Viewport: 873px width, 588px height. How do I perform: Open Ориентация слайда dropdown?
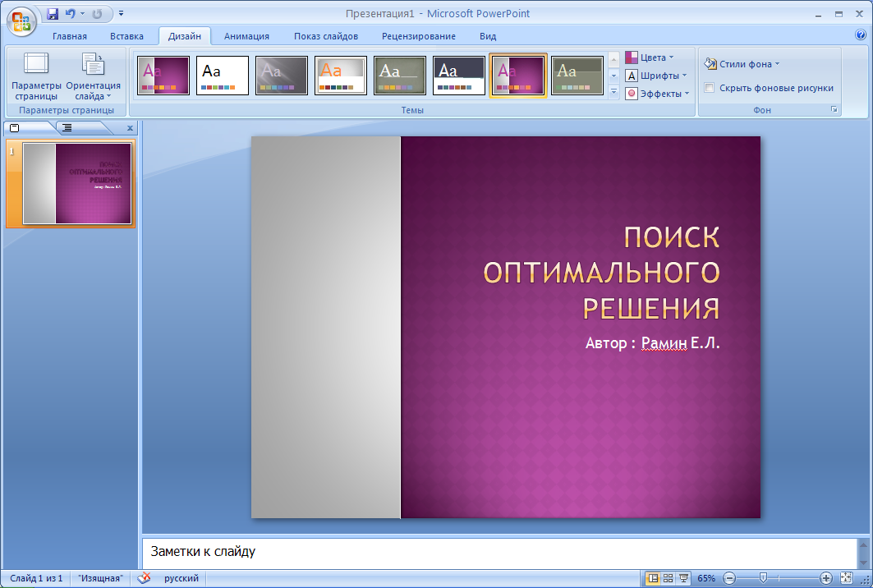tap(93, 76)
